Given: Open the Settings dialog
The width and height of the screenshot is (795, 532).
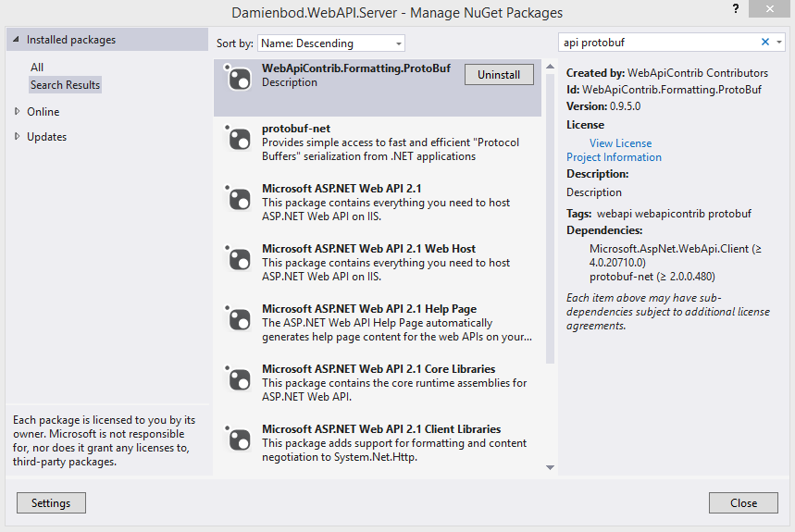Looking at the screenshot, I should [51, 503].
